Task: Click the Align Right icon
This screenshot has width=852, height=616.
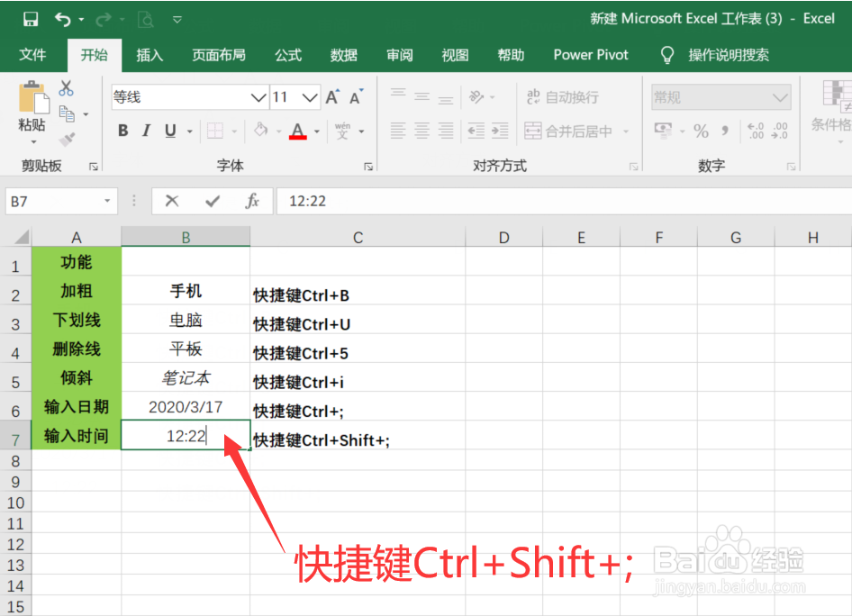Action: [446, 131]
